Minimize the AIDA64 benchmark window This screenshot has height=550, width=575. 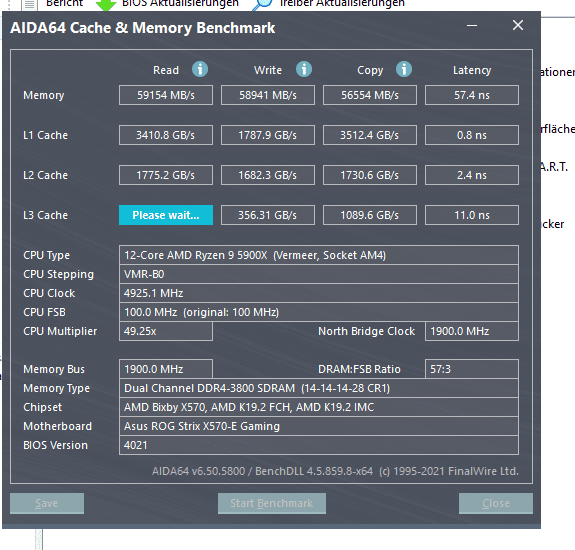(x=472, y=25)
